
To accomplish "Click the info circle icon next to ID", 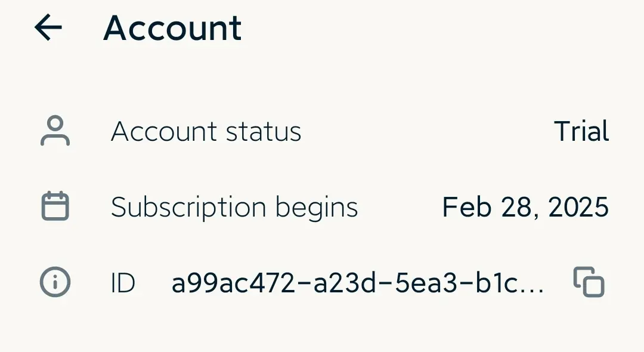I will coord(55,282).
